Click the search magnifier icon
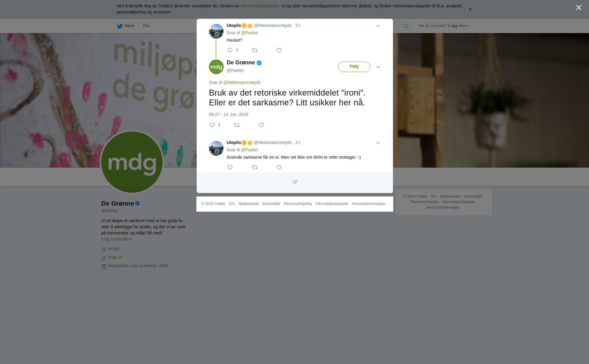Screen dimensions: 589x364 [x=406, y=26]
